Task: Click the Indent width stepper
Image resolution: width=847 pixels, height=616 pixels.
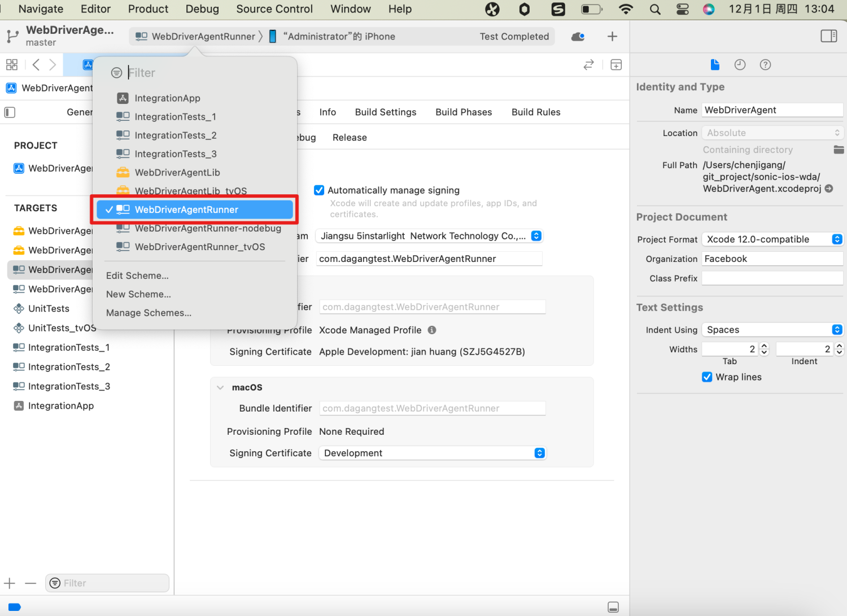Action: click(x=839, y=349)
